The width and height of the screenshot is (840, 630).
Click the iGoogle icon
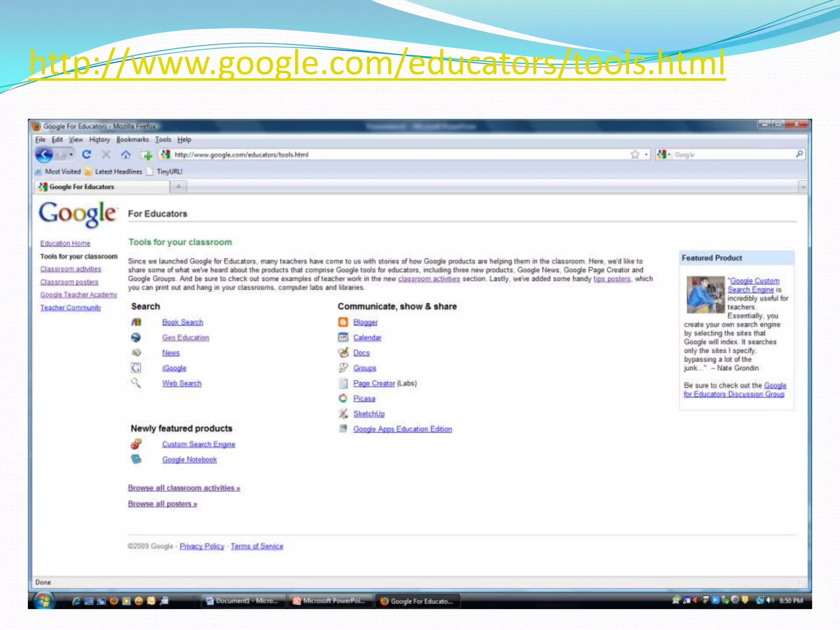tap(136, 368)
